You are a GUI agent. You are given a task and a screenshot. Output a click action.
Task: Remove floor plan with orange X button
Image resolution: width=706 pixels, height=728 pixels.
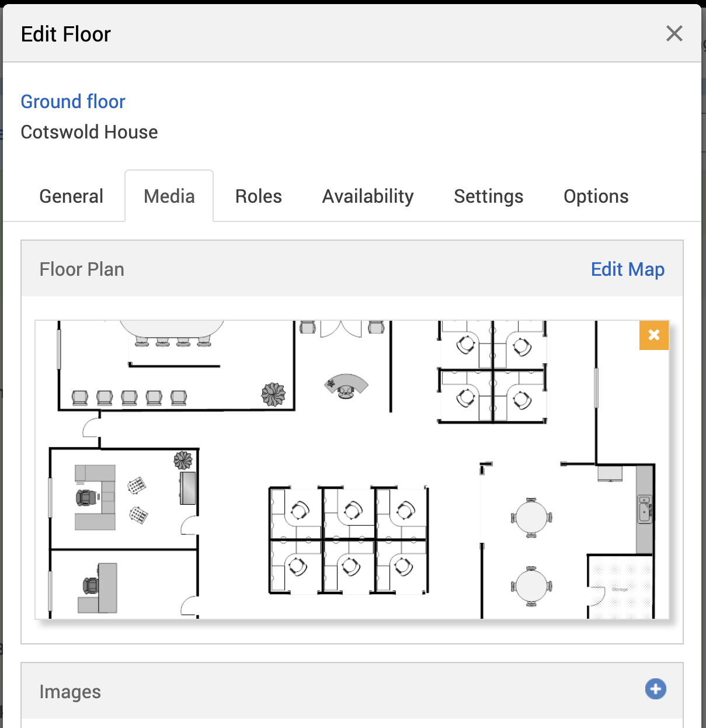coord(654,335)
